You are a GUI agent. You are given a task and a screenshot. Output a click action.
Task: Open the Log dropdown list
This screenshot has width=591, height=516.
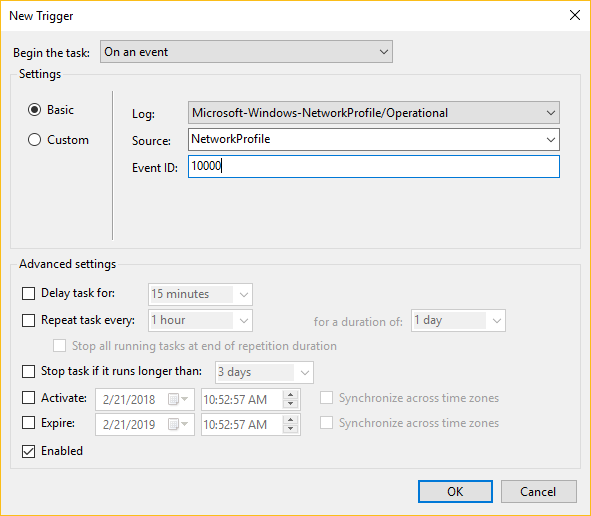tap(374, 113)
